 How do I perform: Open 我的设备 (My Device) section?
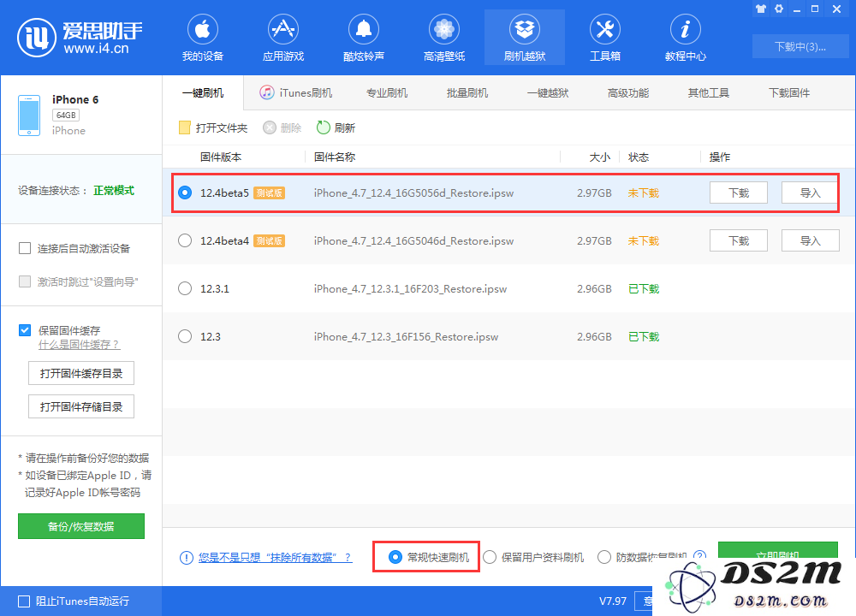pyautogui.click(x=203, y=38)
